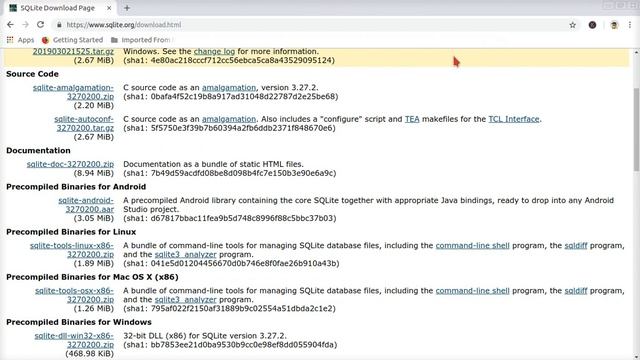This screenshot has width=640, height=360.
Task: Download sqlite-android-3270200.aar
Action: tap(86, 204)
